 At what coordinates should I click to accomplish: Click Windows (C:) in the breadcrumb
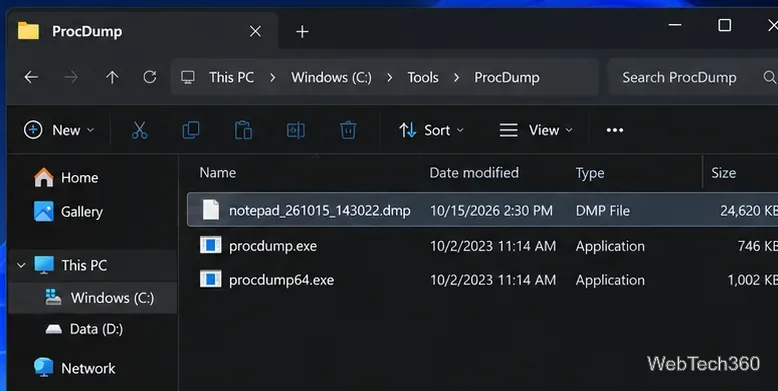331,77
